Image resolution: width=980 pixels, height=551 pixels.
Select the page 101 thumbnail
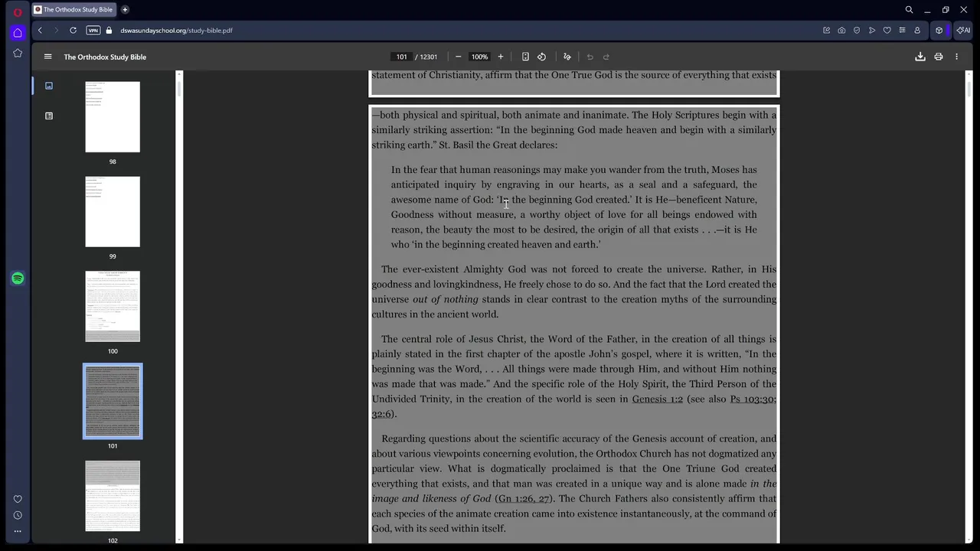(113, 401)
